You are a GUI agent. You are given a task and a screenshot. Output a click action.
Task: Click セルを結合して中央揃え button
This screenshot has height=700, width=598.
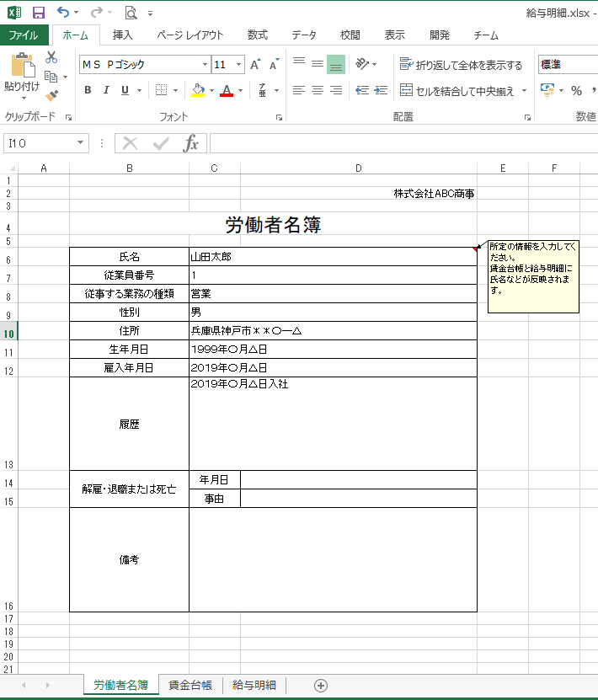click(457, 91)
